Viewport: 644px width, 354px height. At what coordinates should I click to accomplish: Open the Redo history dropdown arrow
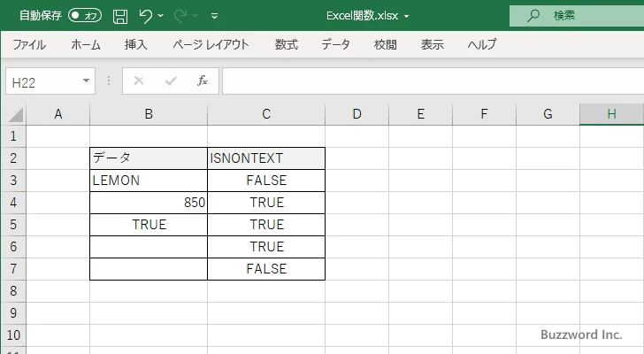(x=195, y=16)
